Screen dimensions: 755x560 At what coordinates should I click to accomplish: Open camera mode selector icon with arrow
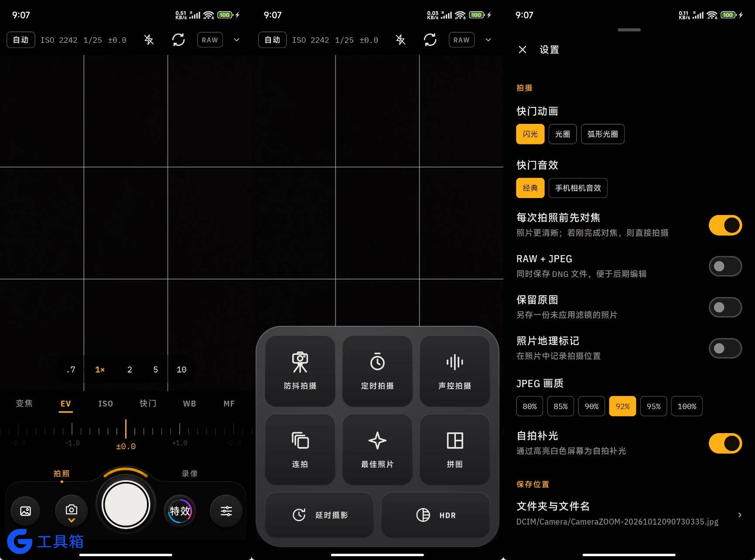point(72,511)
